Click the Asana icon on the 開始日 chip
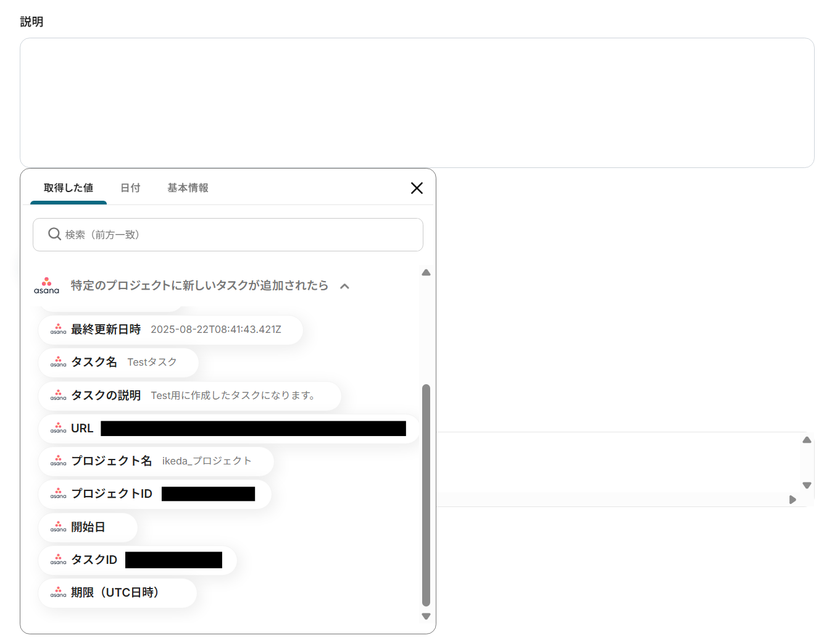 58,527
